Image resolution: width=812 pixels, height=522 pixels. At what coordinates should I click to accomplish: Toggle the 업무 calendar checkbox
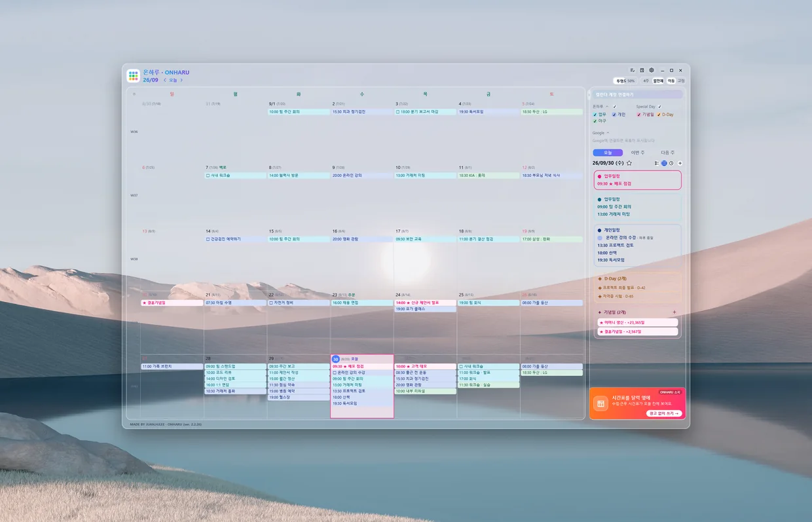point(595,115)
